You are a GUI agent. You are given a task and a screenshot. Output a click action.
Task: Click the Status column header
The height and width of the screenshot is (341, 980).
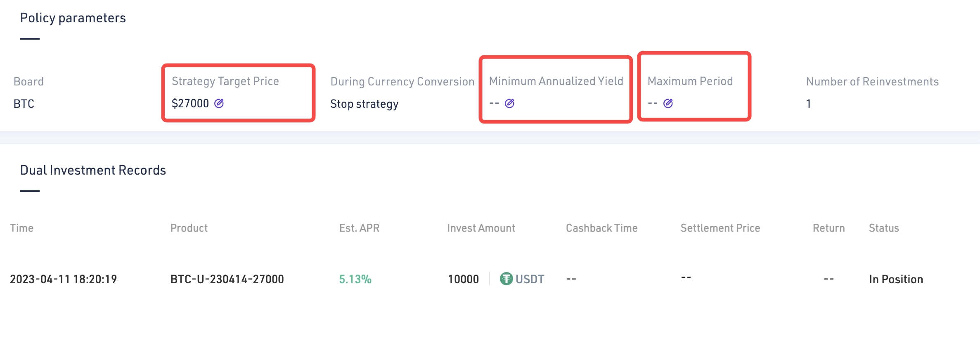[x=884, y=228]
